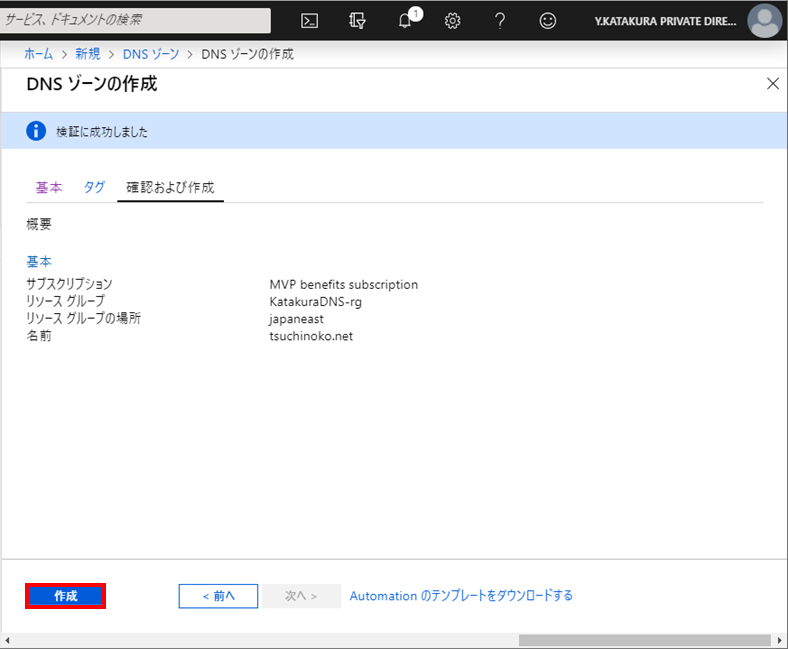Click the リソース グループの場所 label
This screenshot has width=788, height=649.
coord(83,318)
